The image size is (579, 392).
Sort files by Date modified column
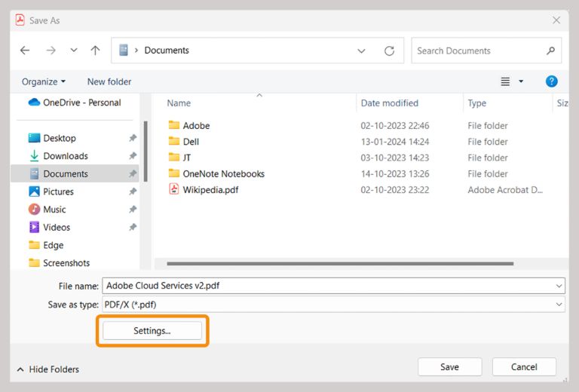[390, 103]
